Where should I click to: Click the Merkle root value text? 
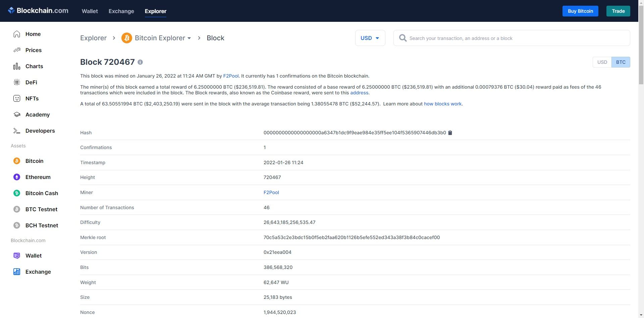[352, 237]
